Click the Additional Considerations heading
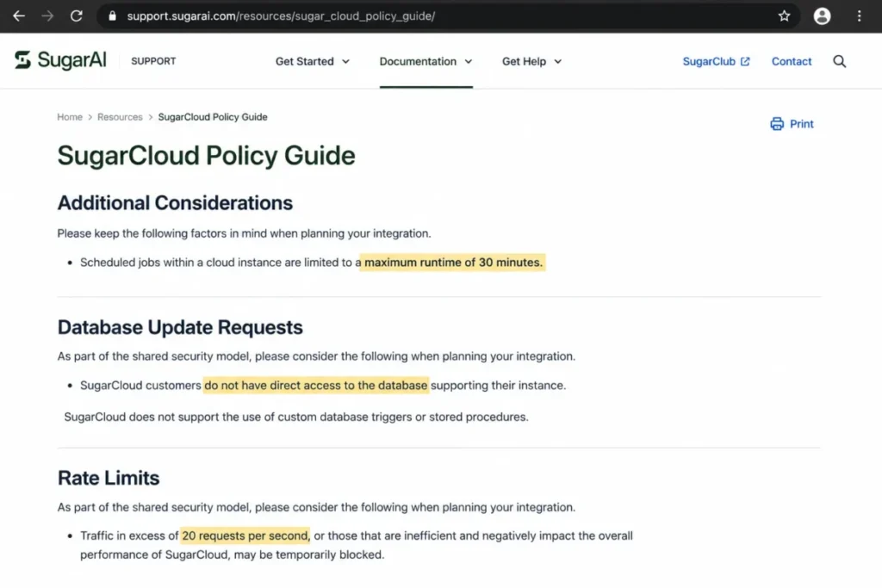Screen dimensions: 882x588 (x=175, y=203)
